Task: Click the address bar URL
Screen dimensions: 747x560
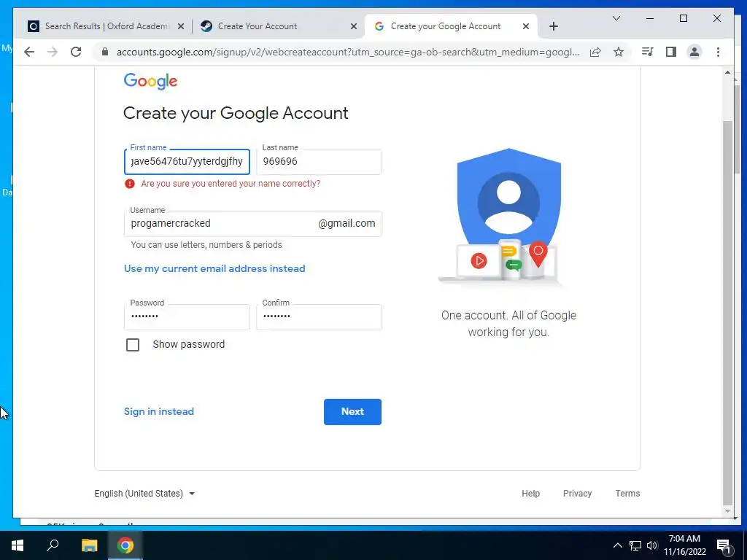Action: click(348, 52)
